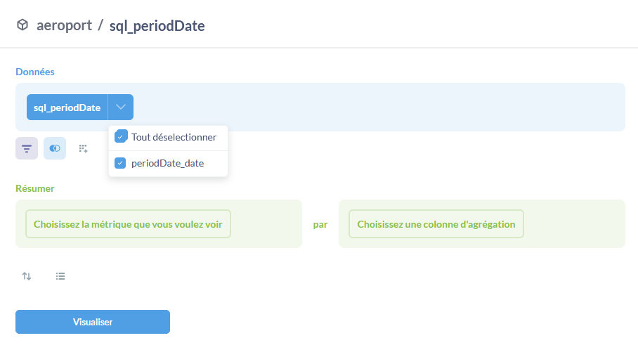
Task: Select the periodDate_date label in column list
Action: [167, 163]
